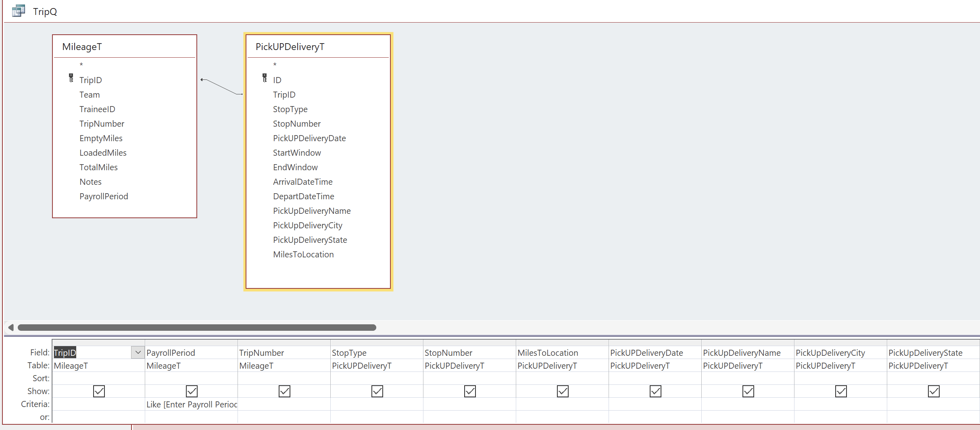Toggle the Show checkbox under PayrollPeriod
Viewport: 980px width, 430px height.
click(192, 391)
